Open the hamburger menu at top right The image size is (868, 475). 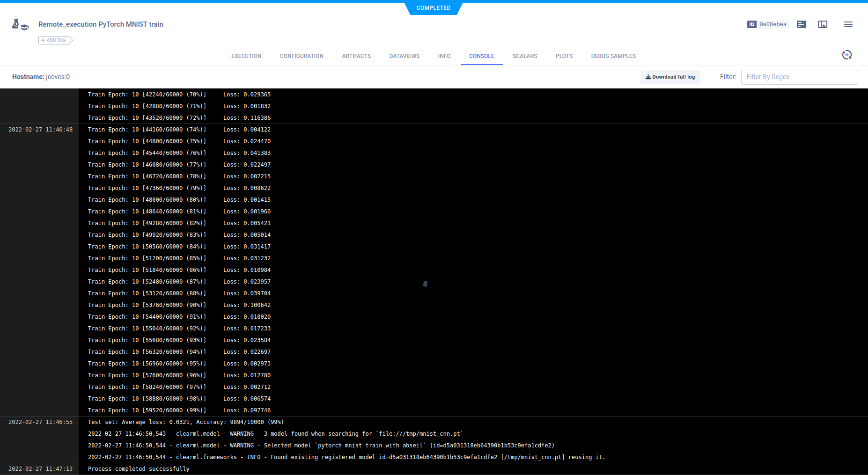tap(848, 24)
